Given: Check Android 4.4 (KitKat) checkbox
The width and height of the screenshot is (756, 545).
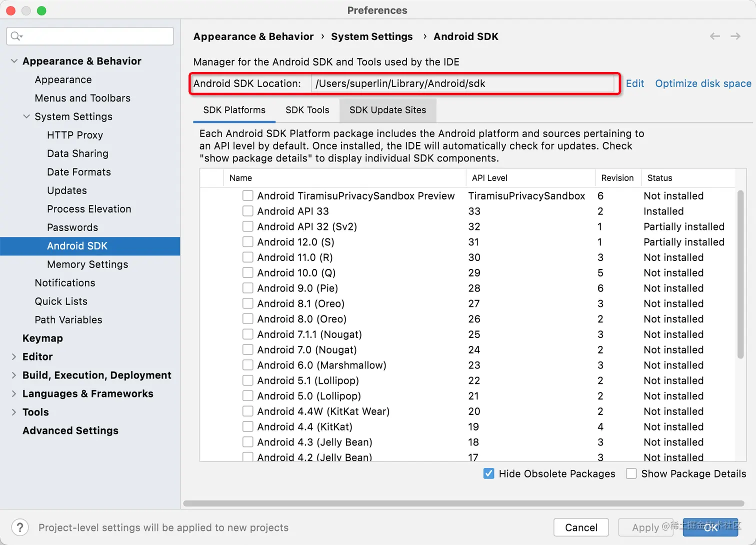Looking at the screenshot, I should 247,426.
